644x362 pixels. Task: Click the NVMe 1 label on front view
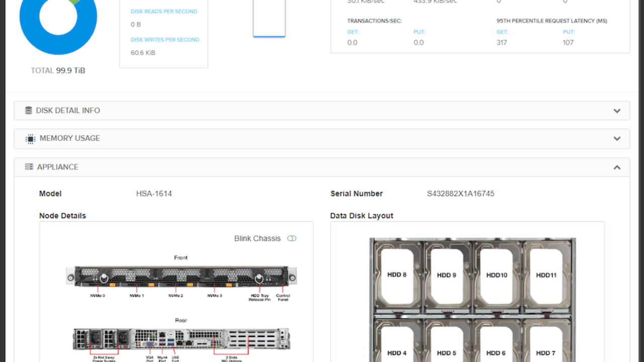136,296
